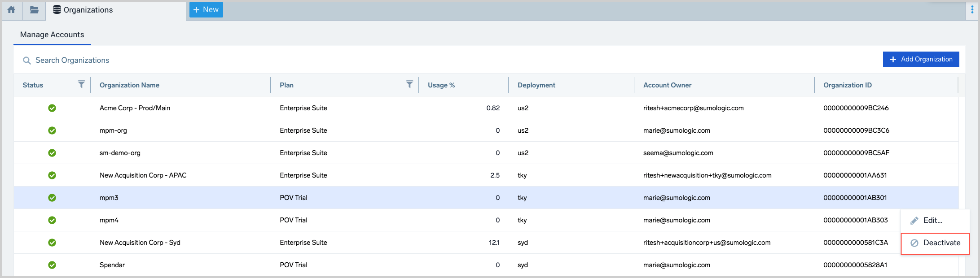Switch to the Manage Accounts tab
The height and width of the screenshot is (278, 980).
tap(52, 35)
